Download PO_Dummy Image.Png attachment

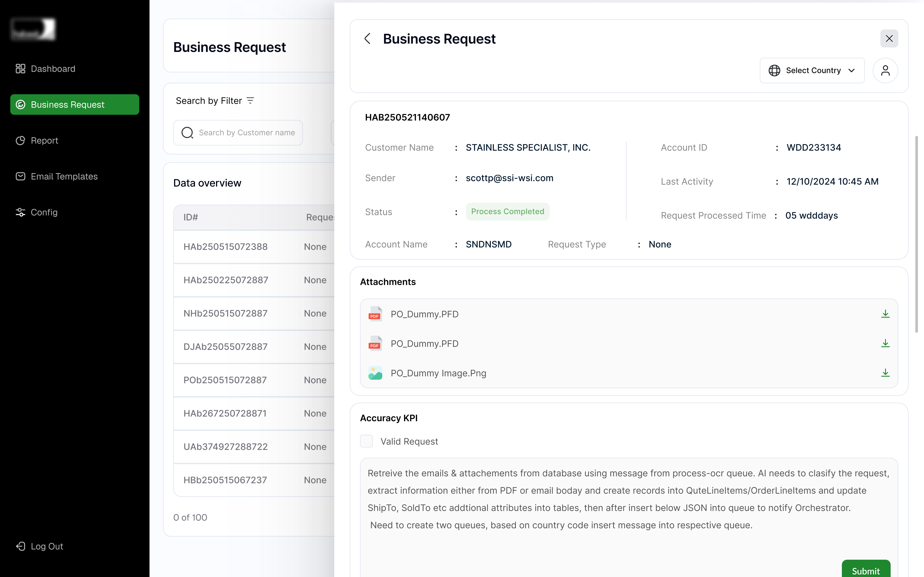(885, 373)
